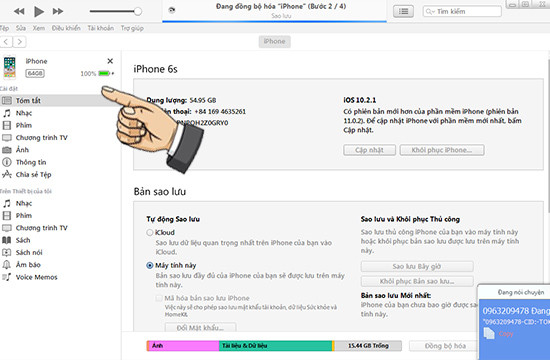Click the pink Ảnh storage segment

coord(183,346)
